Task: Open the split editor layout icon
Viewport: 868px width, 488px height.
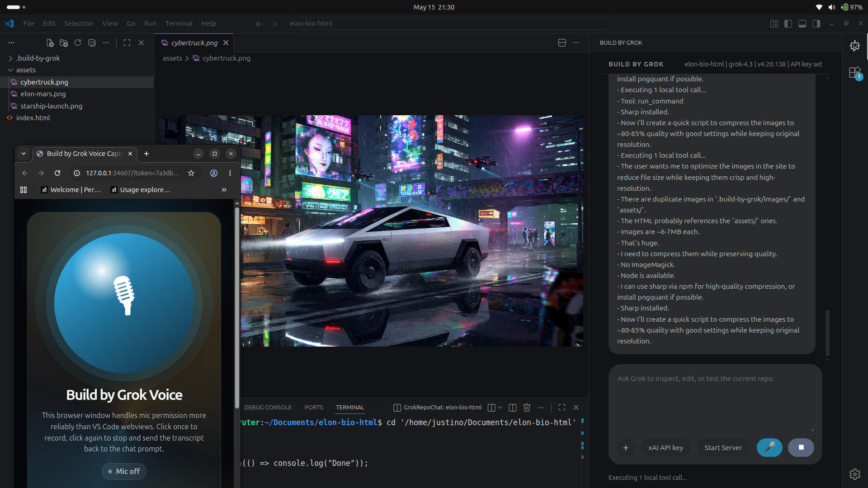Action: [x=562, y=42]
